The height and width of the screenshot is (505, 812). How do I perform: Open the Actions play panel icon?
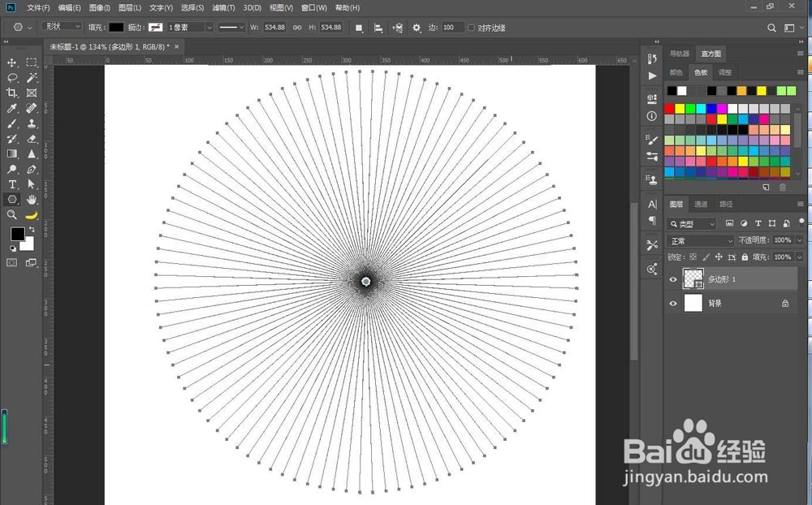point(652,76)
